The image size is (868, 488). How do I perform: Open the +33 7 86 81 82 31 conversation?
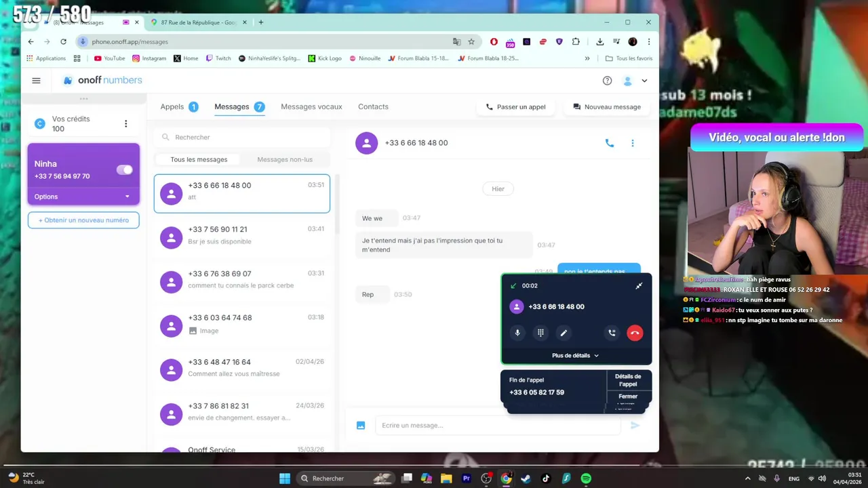point(242,414)
